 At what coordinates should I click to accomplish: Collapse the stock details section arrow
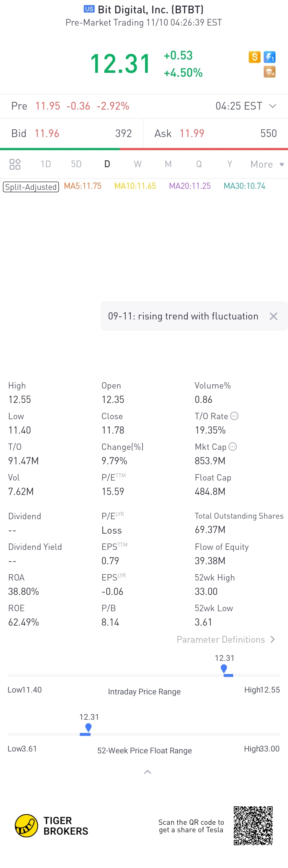147,772
